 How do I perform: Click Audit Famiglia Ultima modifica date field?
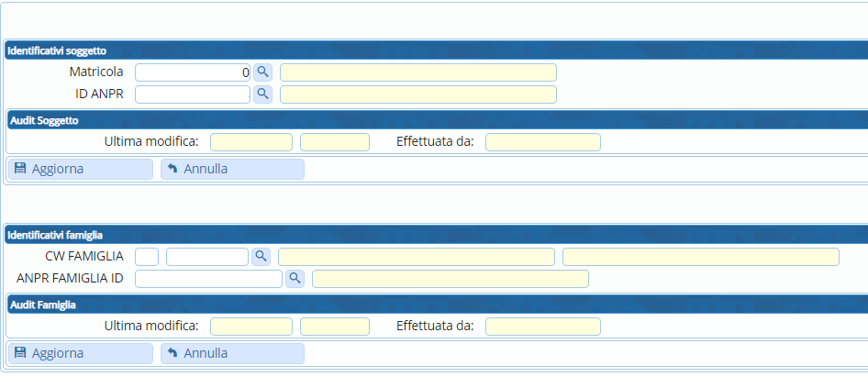251,327
